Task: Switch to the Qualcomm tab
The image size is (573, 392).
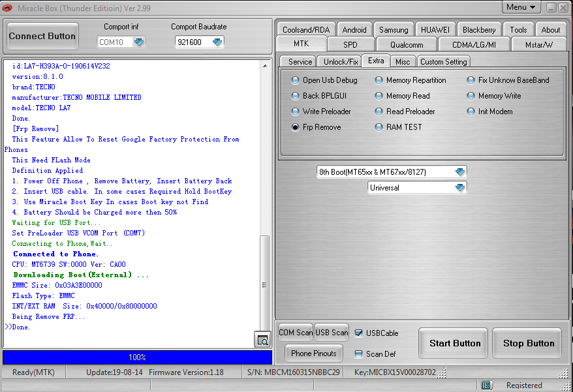Action: pyautogui.click(x=407, y=44)
